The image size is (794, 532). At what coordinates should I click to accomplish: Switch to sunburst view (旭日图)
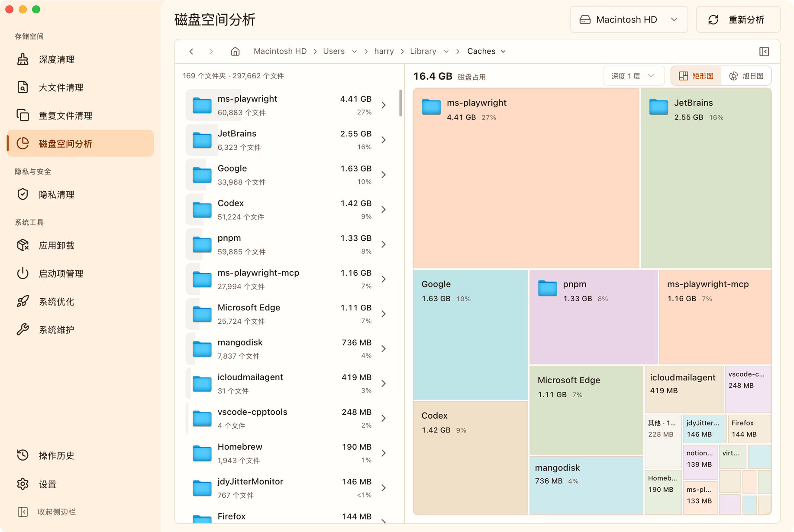(x=746, y=76)
